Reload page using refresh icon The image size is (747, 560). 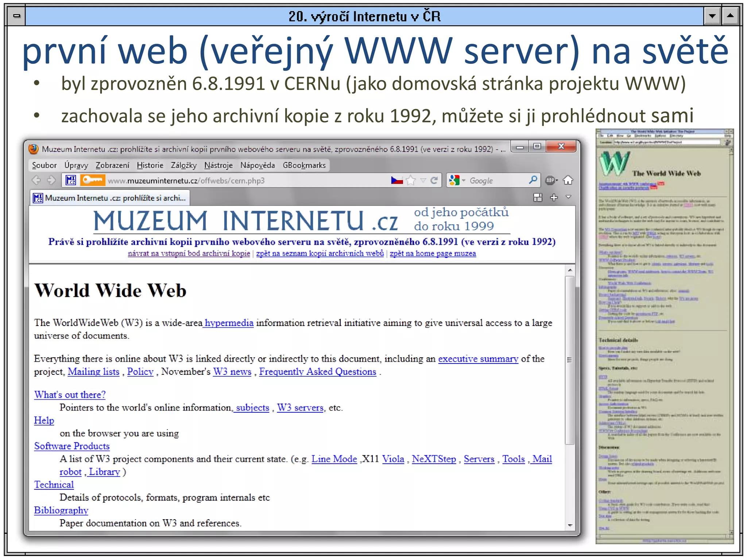pyautogui.click(x=434, y=180)
